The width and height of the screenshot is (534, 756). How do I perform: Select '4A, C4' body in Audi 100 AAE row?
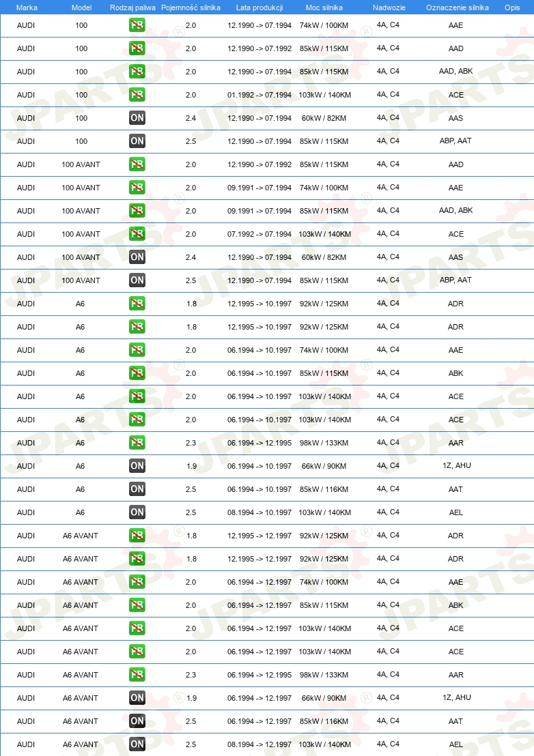[x=389, y=25]
